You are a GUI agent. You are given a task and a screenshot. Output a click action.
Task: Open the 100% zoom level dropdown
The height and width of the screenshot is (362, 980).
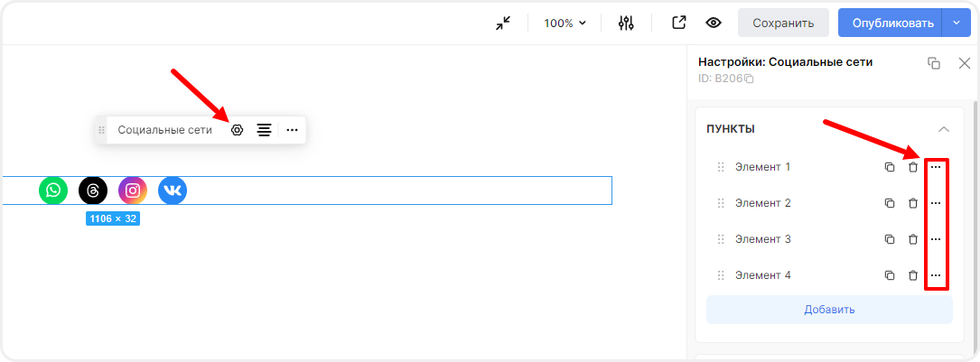click(x=565, y=23)
